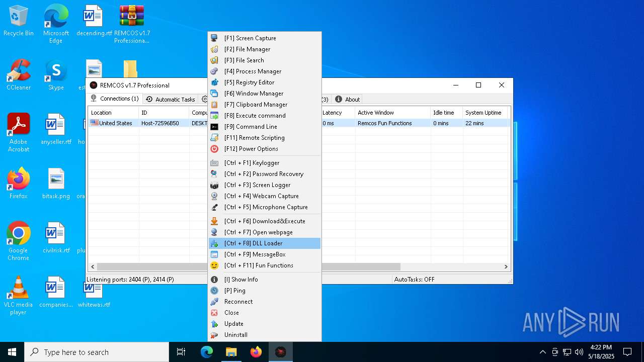Select [Ctrl + F2] Password Recovery
The image size is (644, 362).
coord(265,174)
